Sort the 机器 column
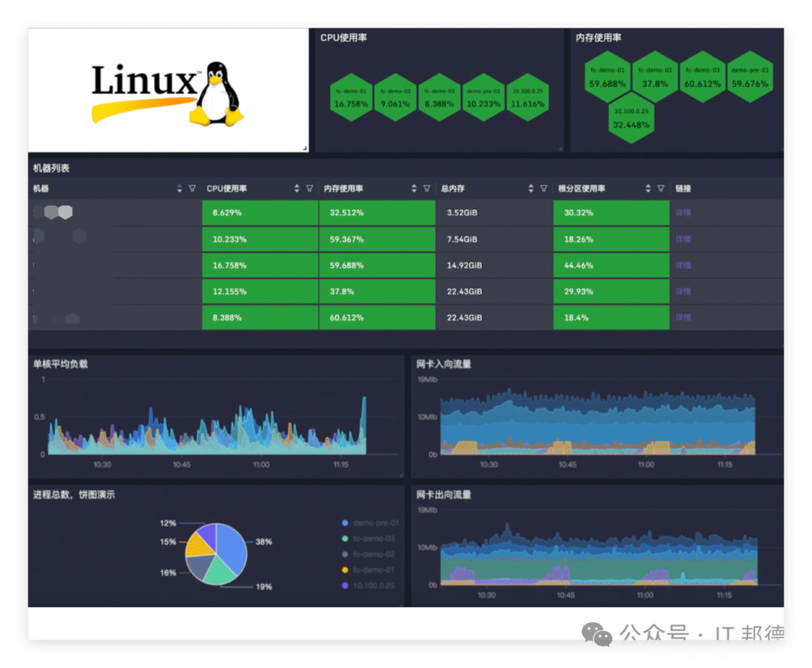 [x=179, y=189]
